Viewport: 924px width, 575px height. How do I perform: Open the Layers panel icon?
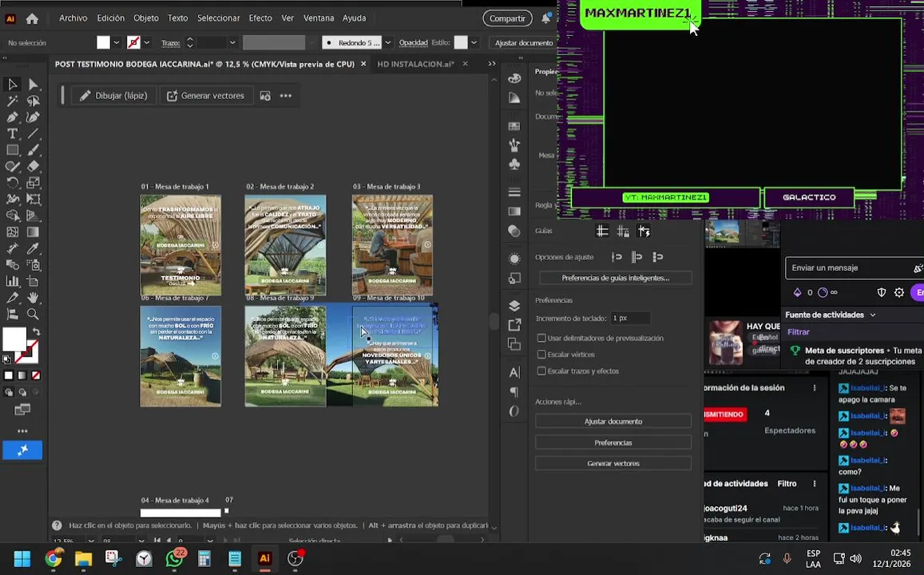click(x=514, y=305)
